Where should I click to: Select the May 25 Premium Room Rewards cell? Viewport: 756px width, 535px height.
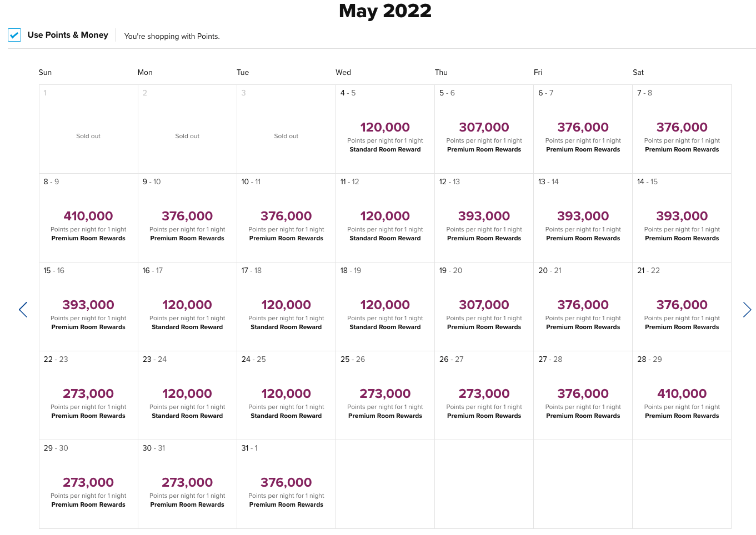coord(384,395)
